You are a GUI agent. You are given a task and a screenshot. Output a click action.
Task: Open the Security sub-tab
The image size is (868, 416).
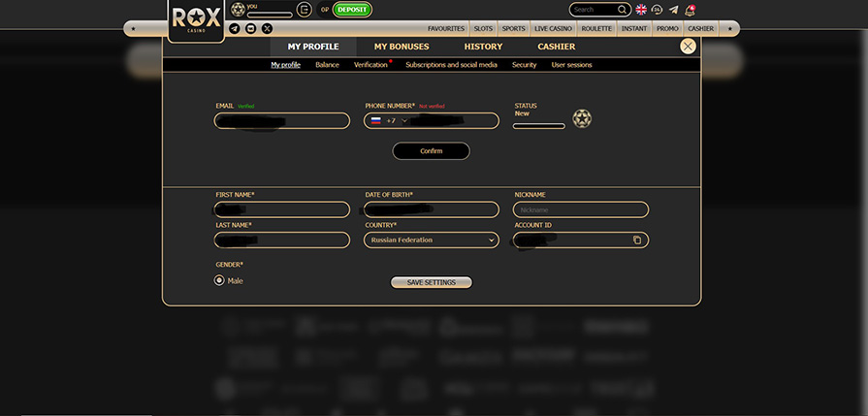point(524,65)
